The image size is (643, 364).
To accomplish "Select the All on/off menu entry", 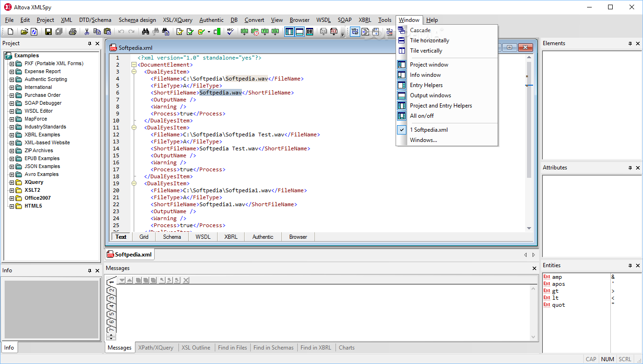I will coord(447,116).
